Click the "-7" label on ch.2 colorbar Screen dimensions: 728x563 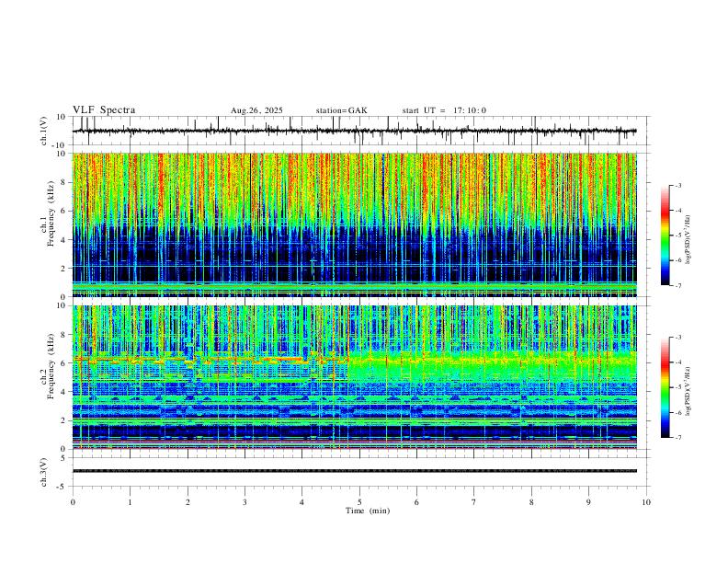[678, 438]
